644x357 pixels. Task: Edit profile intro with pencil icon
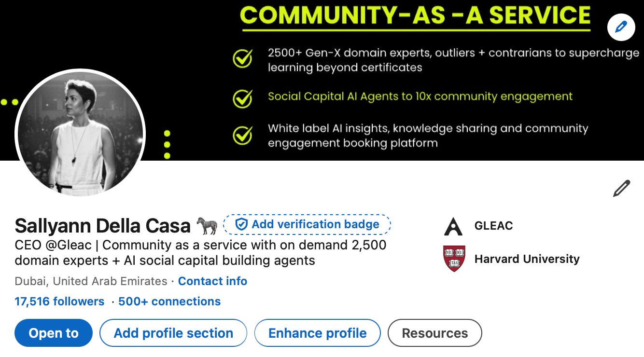point(621,189)
